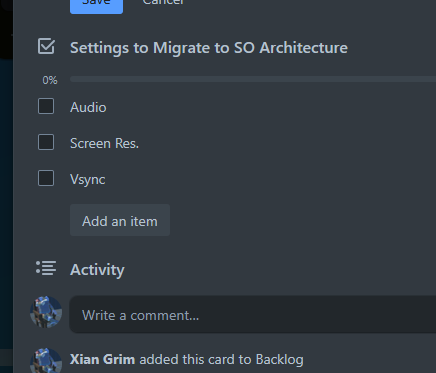
Task: Click added this card to Backlog text
Action: 221,359
